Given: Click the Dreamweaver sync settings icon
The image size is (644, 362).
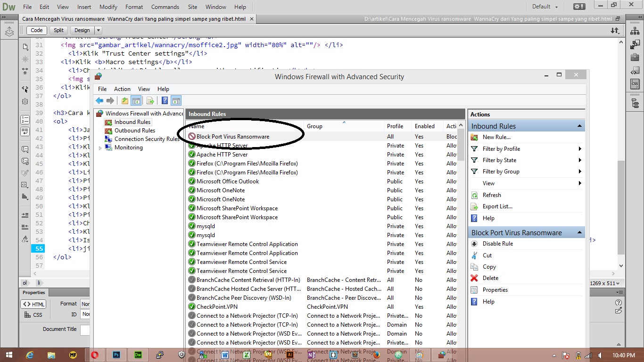Looking at the screenshot, I should pyautogui.click(x=579, y=7).
